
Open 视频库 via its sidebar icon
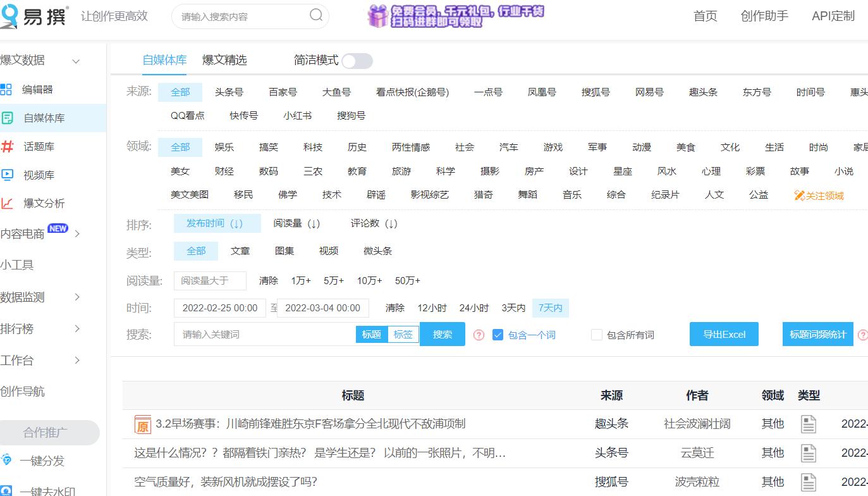9,175
